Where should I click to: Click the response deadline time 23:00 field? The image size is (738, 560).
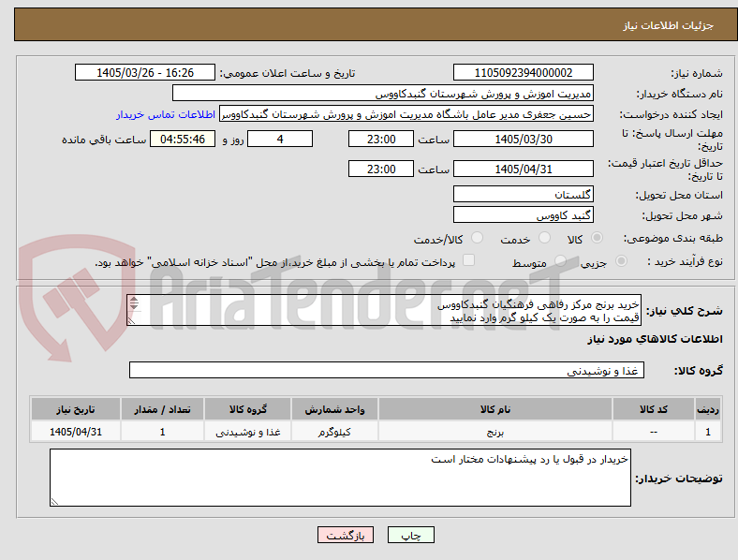pos(381,140)
